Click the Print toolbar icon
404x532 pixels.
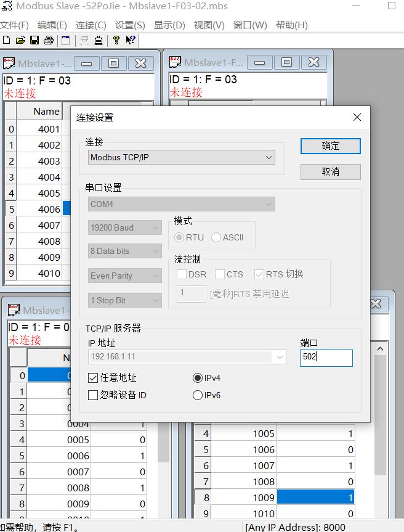pyautogui.click(x=48, y=41)
